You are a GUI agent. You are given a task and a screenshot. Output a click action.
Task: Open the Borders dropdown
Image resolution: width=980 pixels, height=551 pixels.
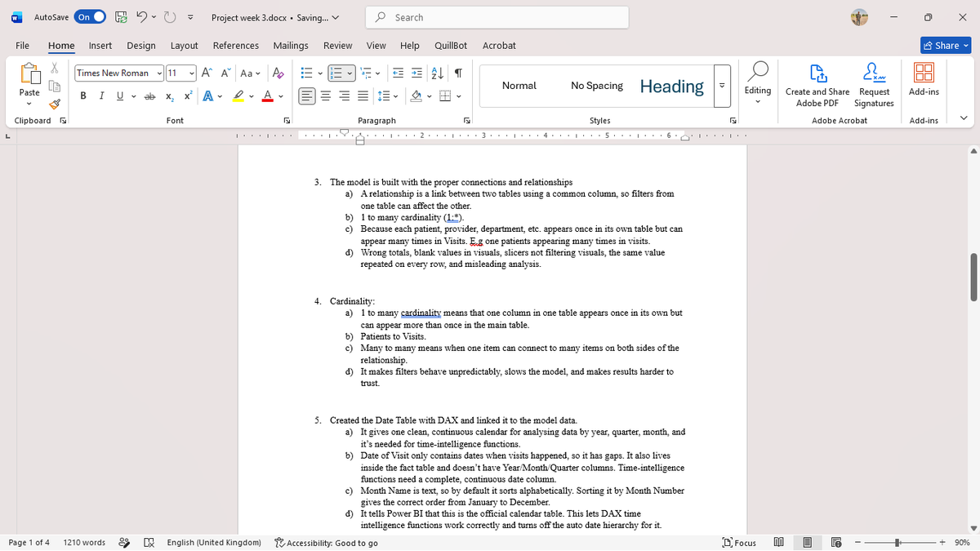pyautogui.click(x=459, y=96)
